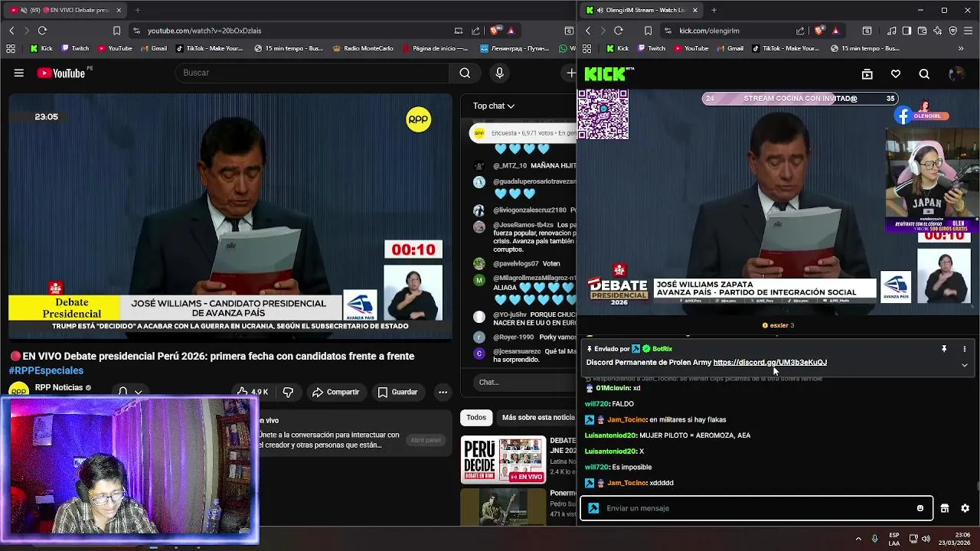Go back in the YouTube browser window
Screen dimensions: 980x551
tap(11, 31)
